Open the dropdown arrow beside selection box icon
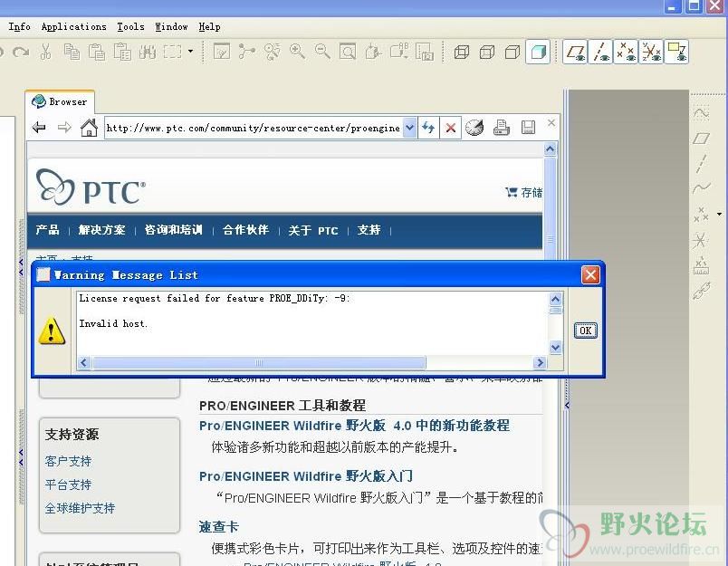 click(x=190, y=51)
